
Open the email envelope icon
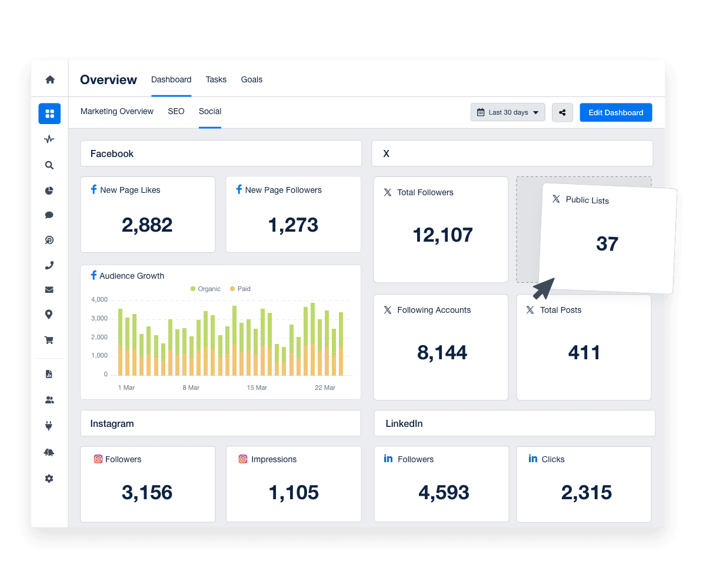click(x=49, y=289)
